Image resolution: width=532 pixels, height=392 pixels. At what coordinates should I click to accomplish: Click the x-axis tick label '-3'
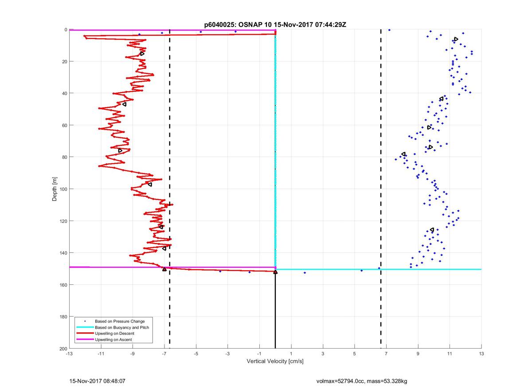(x=227, y=354)
